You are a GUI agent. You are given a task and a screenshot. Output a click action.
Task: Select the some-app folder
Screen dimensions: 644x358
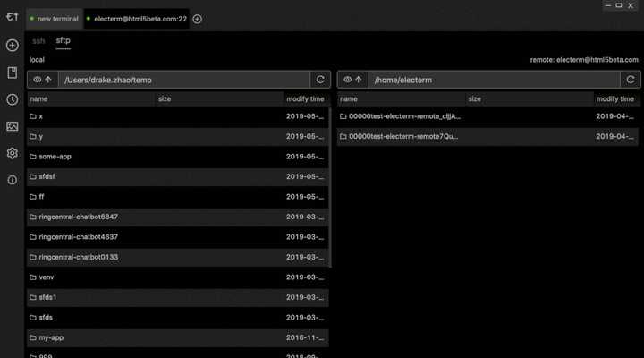tap(178, 157)
